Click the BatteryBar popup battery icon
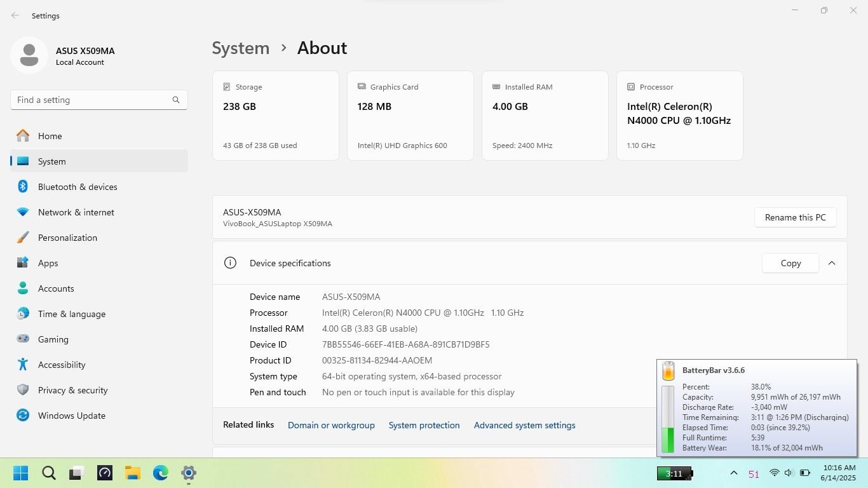This screenshot has height=488, width=868. coord(668,371)
